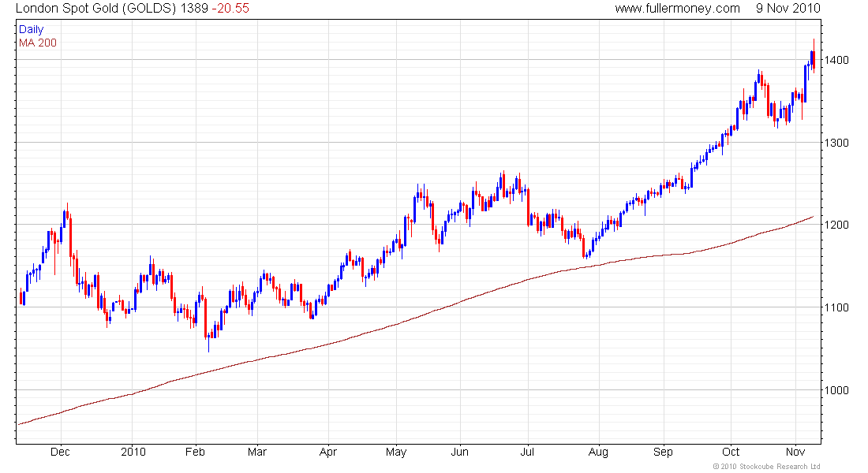Click the 1100 price axis label
The width and height of the screenshot is (868, 473).
pos(836,307)
